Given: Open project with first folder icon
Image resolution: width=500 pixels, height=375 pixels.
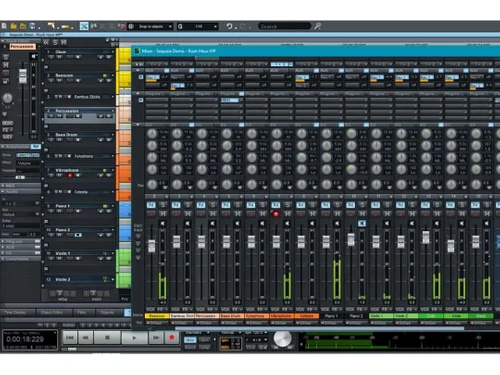Looking at the screenshot, I should point(14,26).
